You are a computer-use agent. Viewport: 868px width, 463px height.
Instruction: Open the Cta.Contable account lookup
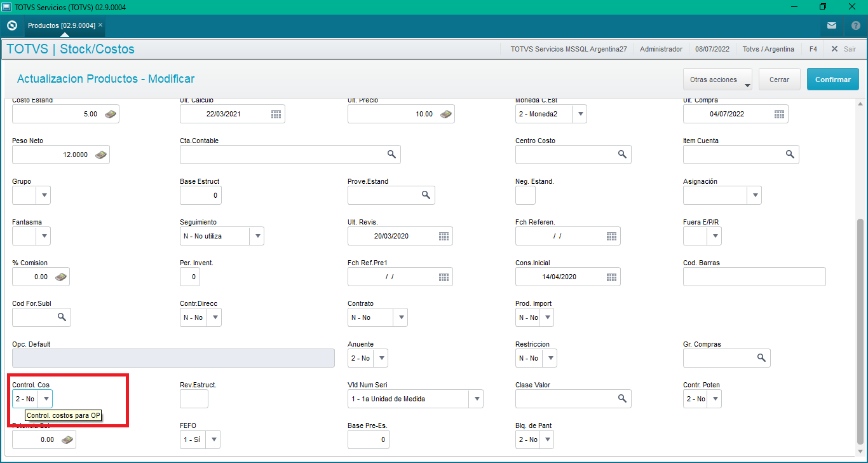click(392, 154)
